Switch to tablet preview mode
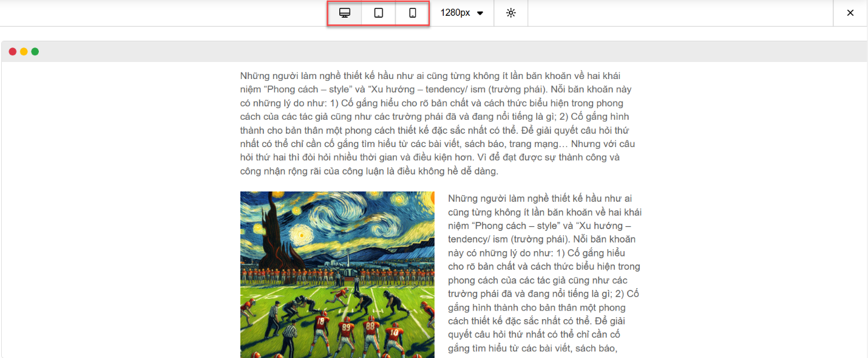The image size is (868, 358). click(x=379, y=13)
